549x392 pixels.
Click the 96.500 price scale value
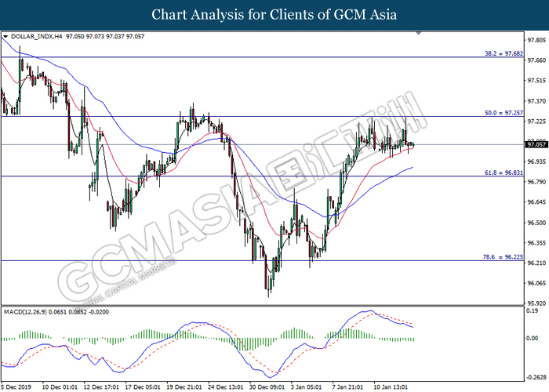(x=536, y=223)
